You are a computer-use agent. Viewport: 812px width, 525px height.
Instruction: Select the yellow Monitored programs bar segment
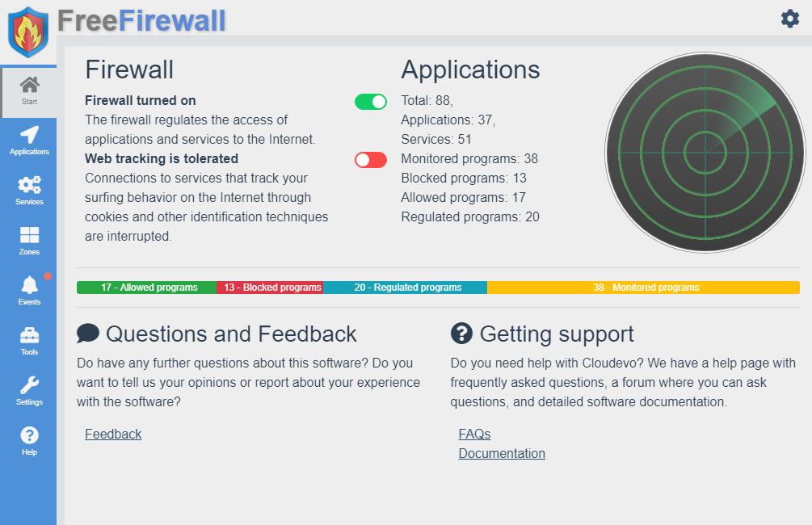(x=643, y=288)
